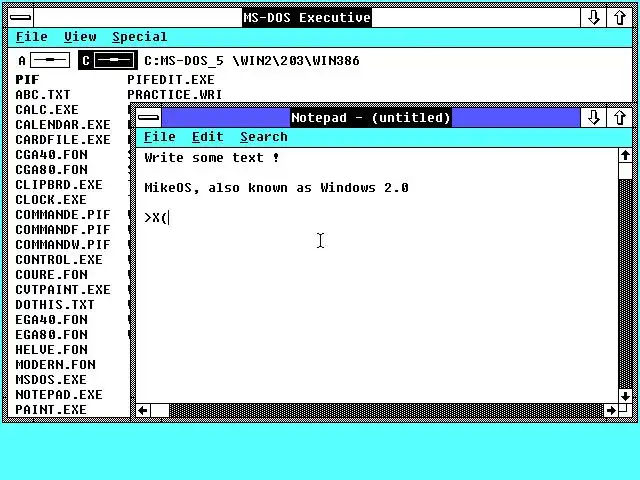Select drive C icon in MS-DOS Executive
640x480 pixels.
(x=108, y=60)
